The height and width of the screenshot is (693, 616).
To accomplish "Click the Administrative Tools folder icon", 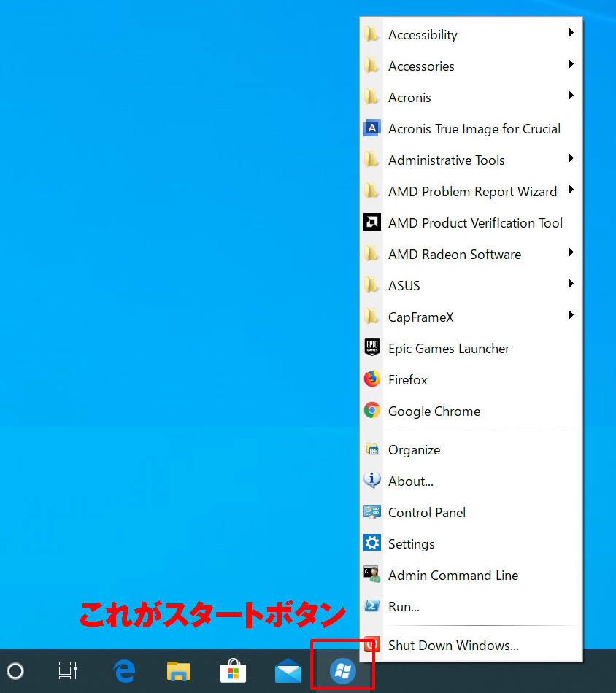I will (x=371, y=160).
